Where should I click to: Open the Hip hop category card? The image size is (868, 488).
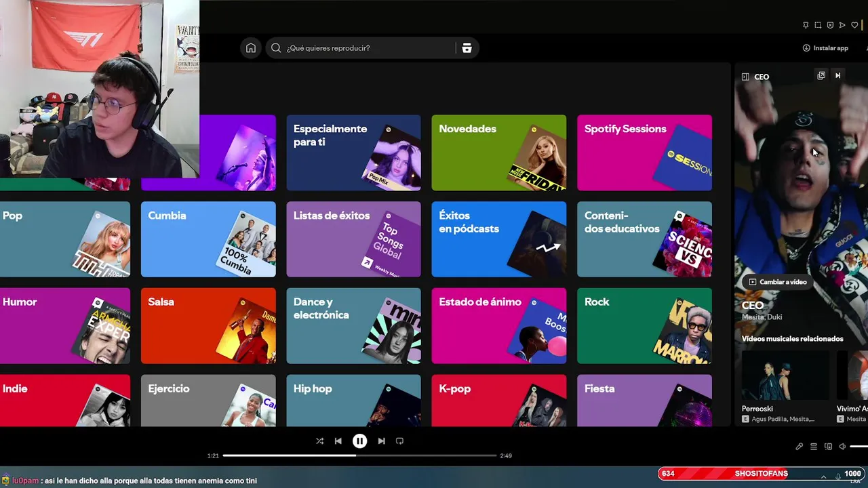tap(353, 401)
